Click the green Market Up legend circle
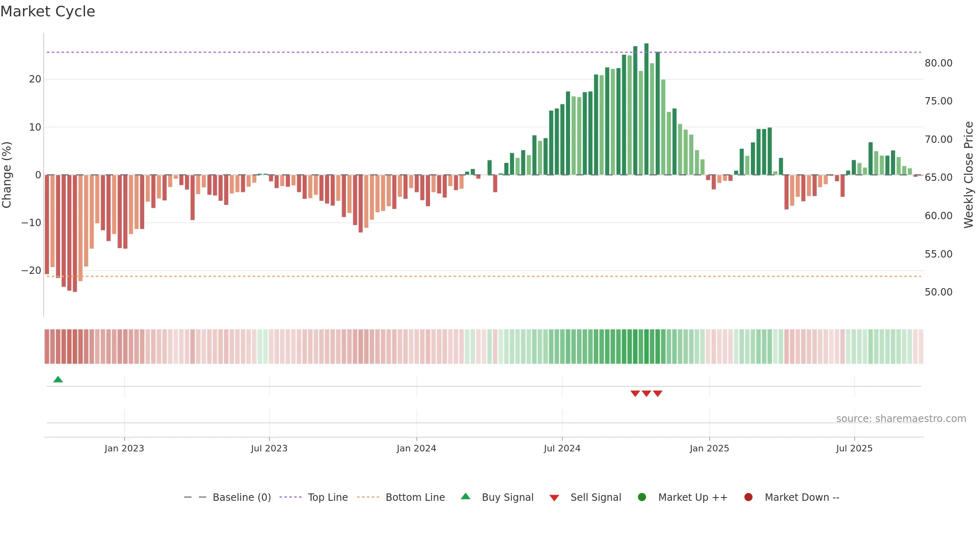The image size is (980, 551). [642, 497]
